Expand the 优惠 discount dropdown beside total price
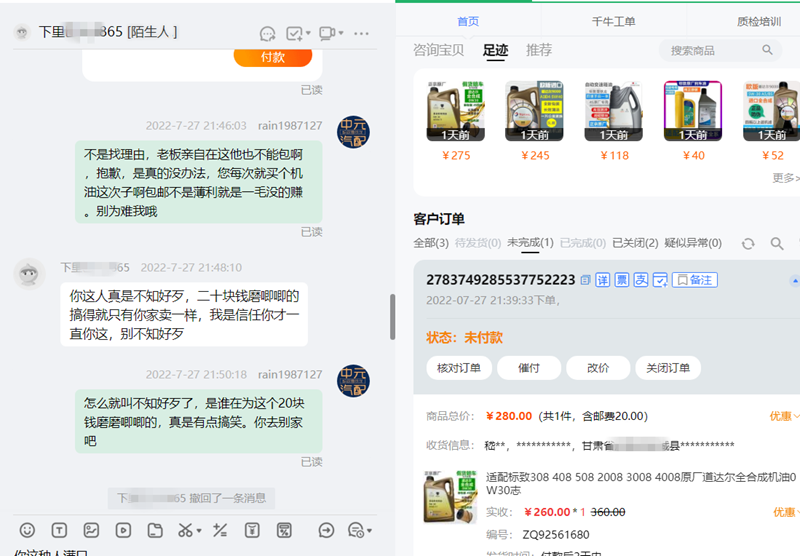 pos(784,416)
